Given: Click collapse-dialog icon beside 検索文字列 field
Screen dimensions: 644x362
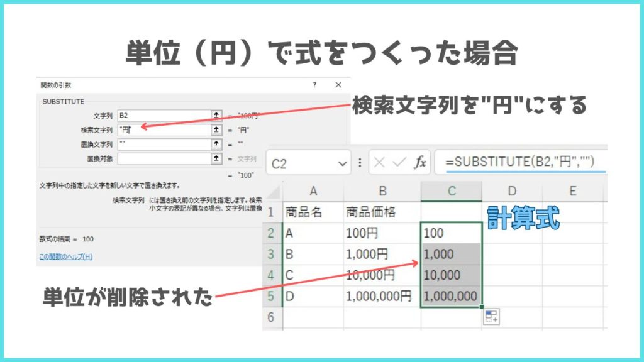Looking at the screenshot, I should click(x=217, y=129).
